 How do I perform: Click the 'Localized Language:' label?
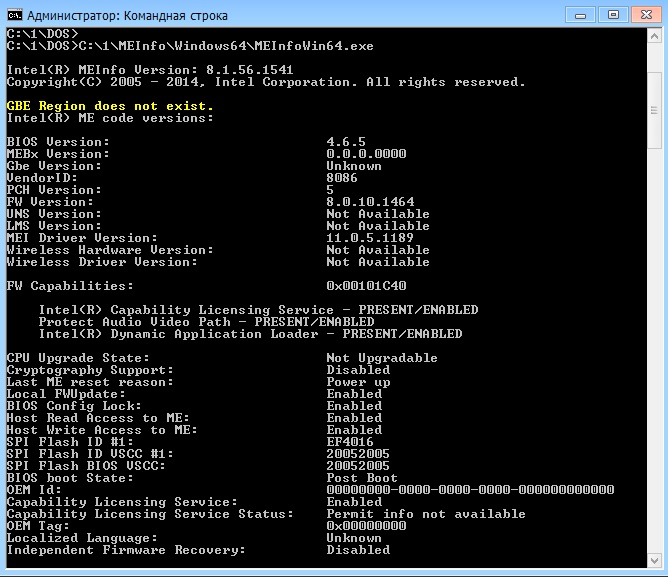(x=82, y=538)
